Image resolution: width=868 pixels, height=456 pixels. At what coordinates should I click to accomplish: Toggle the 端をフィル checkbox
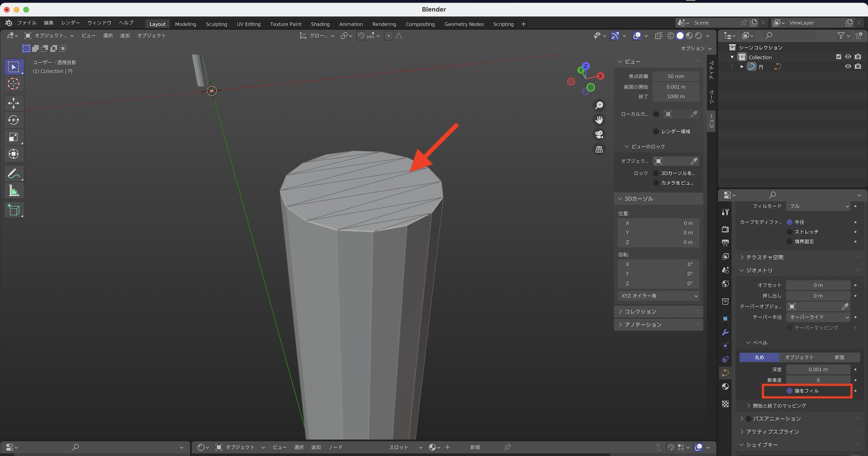point(789,391)
